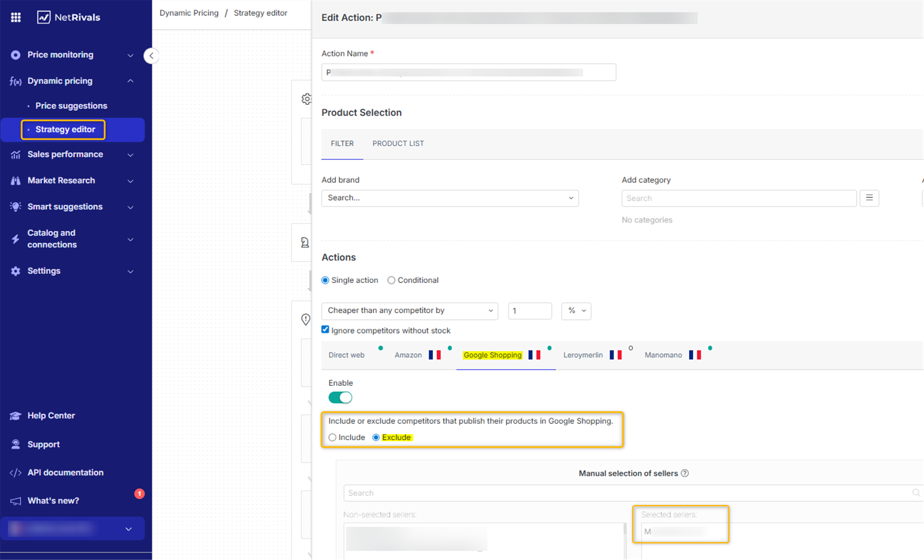Click the Help Center graduation cap icon

tap(15, 416)
